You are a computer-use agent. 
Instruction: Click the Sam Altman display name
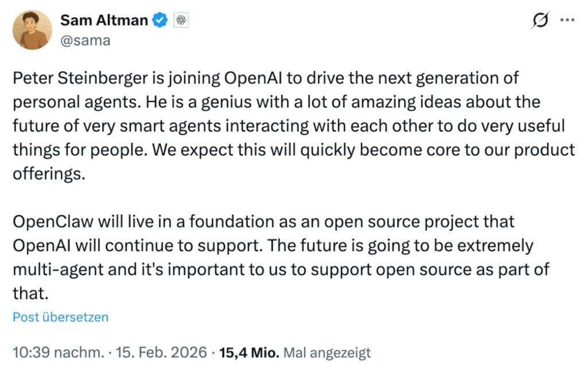tap(103, 20)
